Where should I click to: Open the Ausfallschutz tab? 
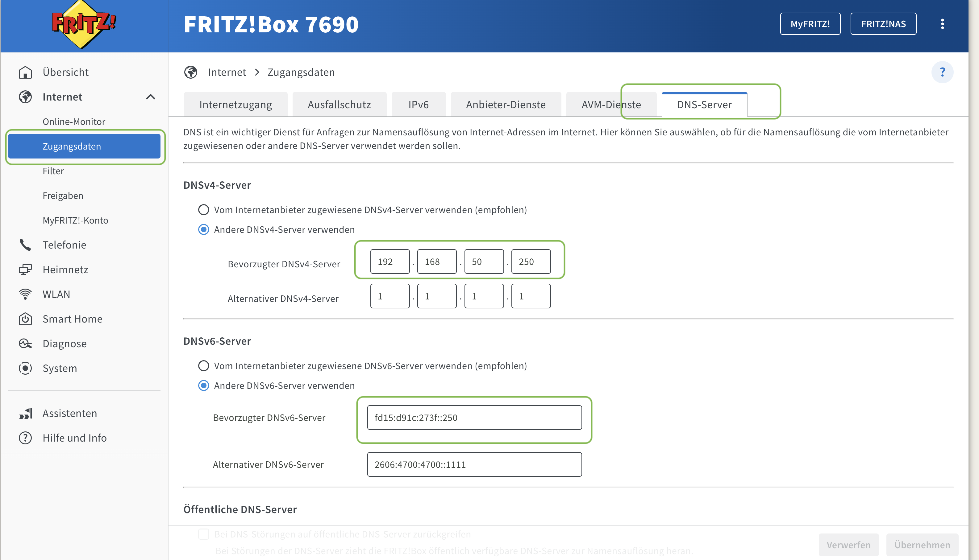point(339,104)
